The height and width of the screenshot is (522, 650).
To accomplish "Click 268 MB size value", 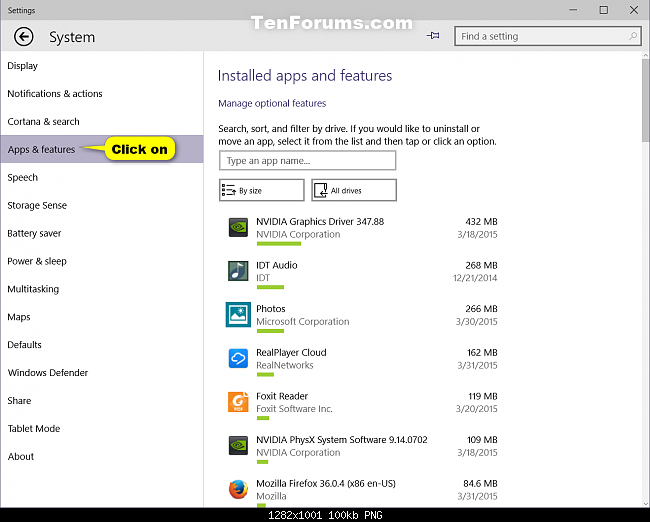I will tap(481, 265).
